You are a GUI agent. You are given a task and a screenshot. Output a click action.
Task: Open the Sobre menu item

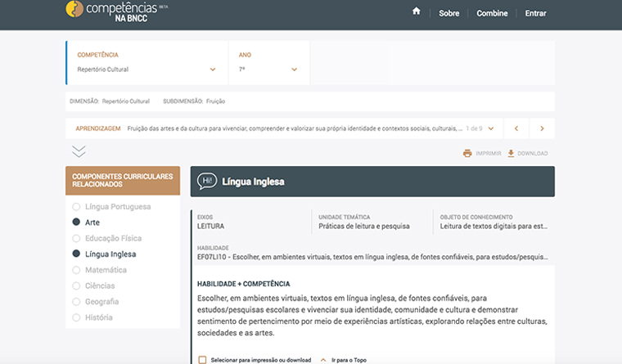pyautogui.click(x=448, y=13)
